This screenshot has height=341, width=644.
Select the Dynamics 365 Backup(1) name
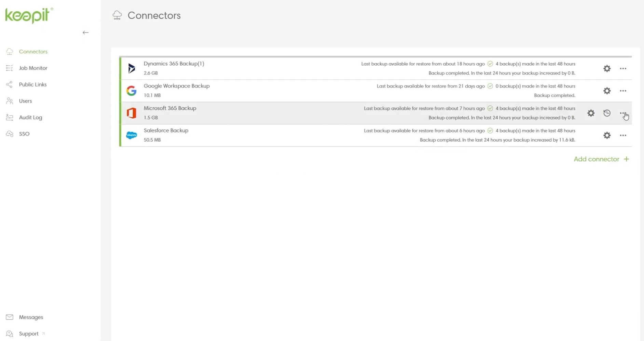[174, 64]
